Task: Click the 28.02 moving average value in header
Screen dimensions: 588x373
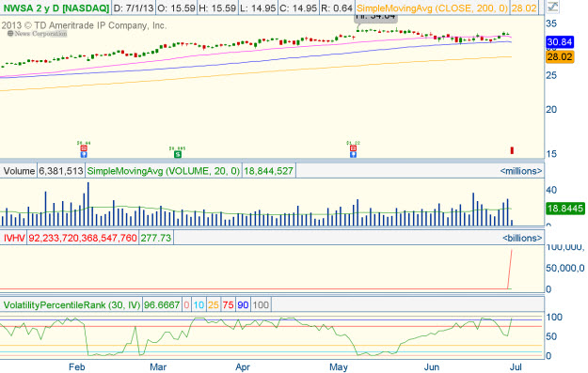Action: (x=524, y=8)
